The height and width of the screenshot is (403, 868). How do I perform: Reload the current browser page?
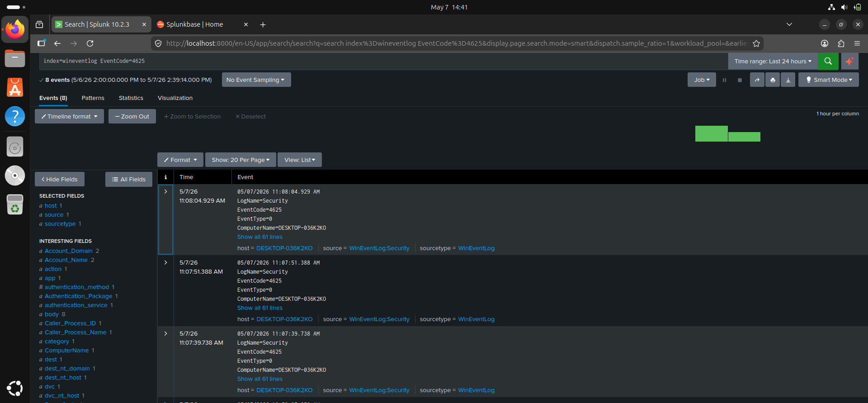(90, 43)
